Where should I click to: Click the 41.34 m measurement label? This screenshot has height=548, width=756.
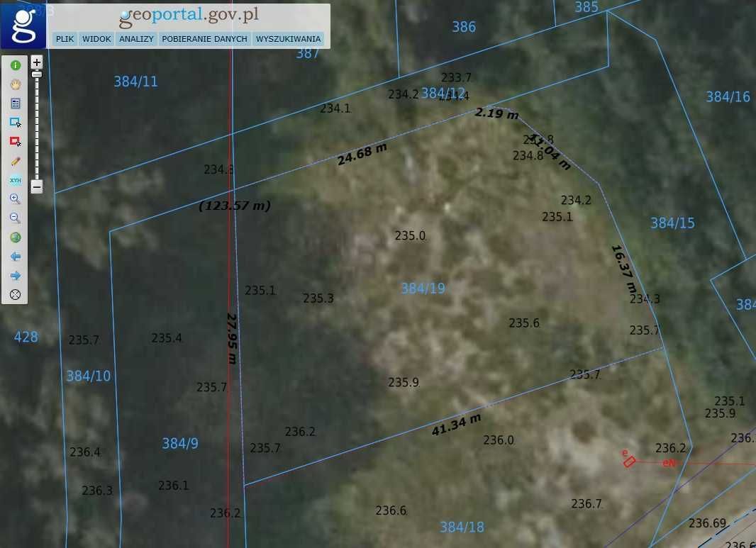tap(456, 425)
